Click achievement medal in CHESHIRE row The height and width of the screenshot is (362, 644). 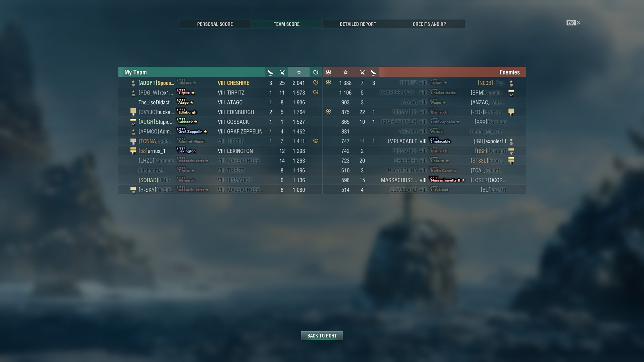tap(316, 82)
